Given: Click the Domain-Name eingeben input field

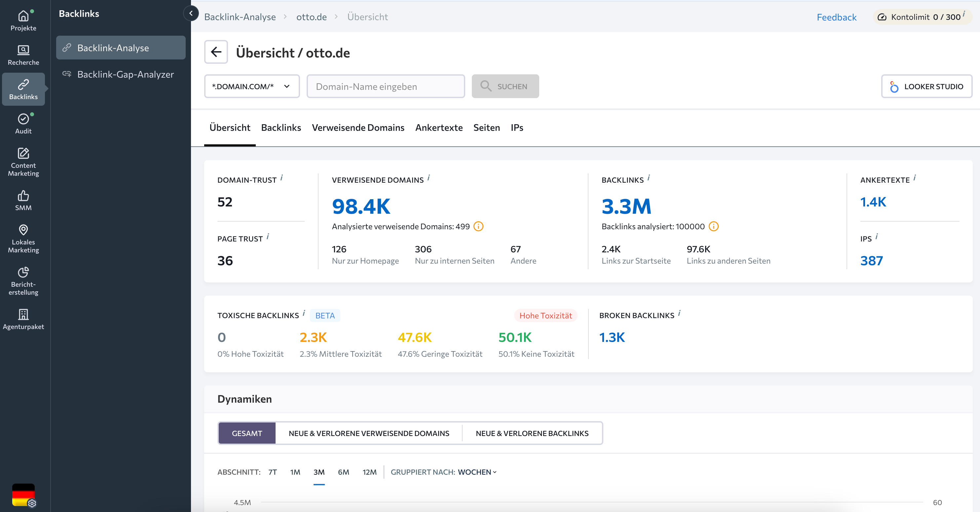Looking at the screenshot, I should pos(385,86).
